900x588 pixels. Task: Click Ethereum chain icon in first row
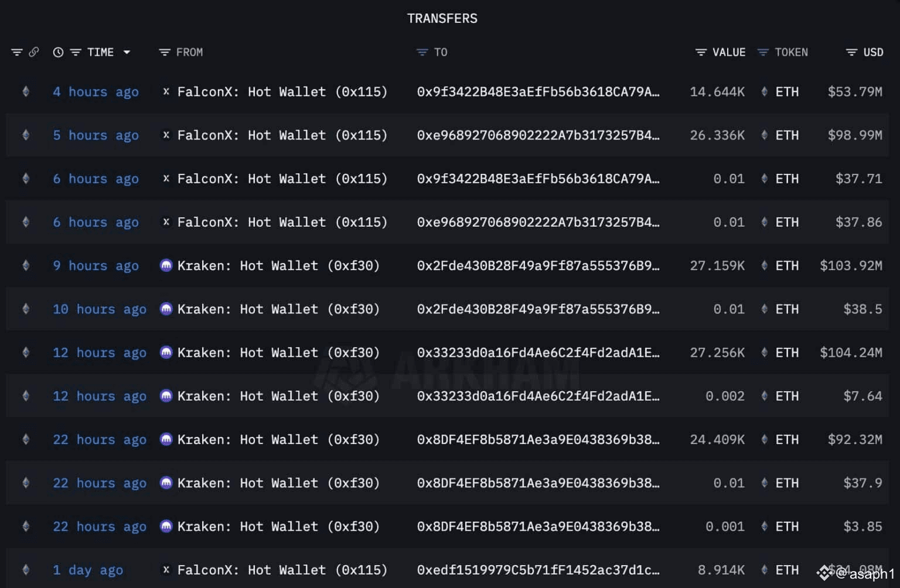pos(26,91)
